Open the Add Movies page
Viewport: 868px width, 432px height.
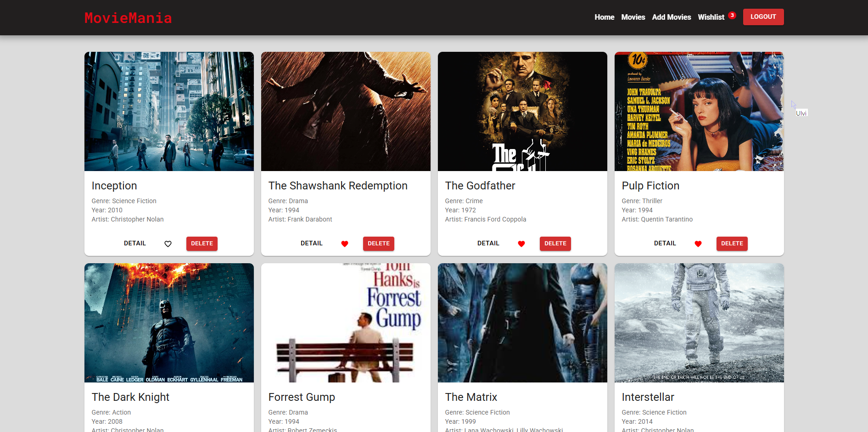tap(671, 17)
